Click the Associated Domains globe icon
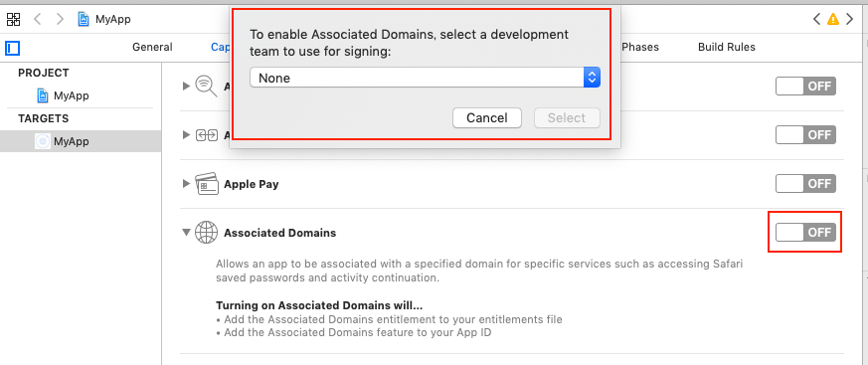868x365 pixels. pos(207,233)
